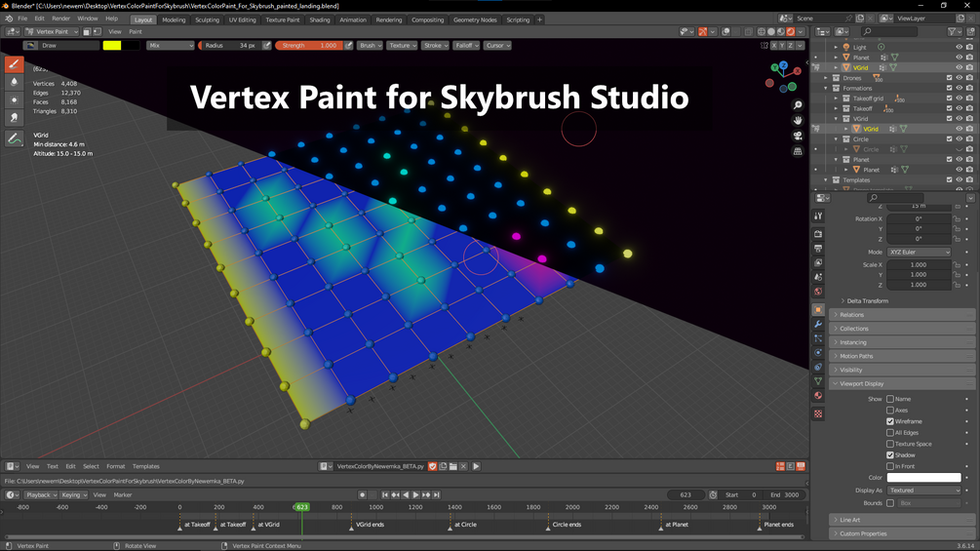Open the Falloff dropdown
This screenshot has width=980, height=551.
point(466,45)
